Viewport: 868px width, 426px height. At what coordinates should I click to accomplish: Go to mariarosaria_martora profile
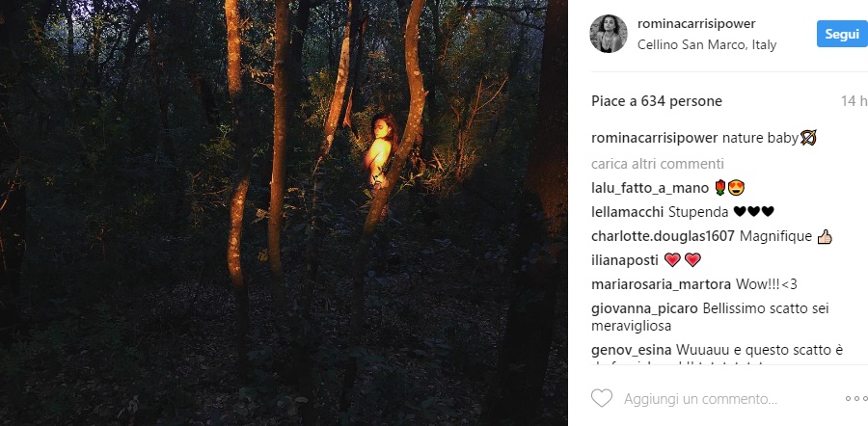[661, 284]
